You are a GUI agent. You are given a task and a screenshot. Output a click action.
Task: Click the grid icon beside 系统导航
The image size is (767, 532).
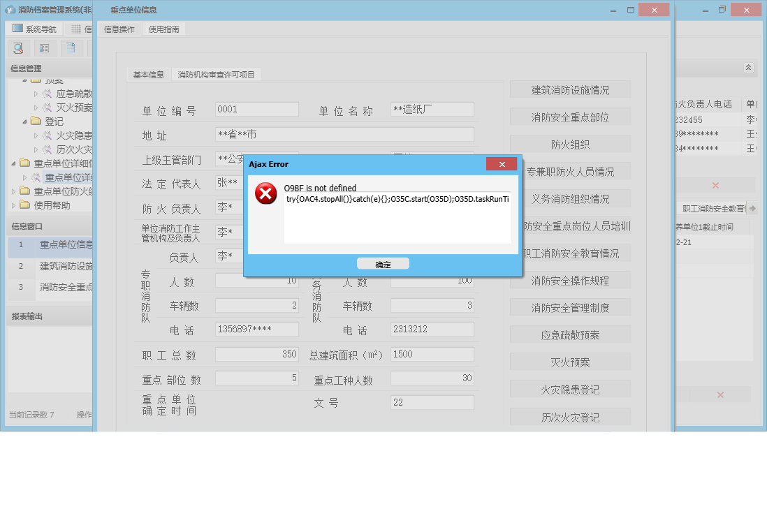click(75, 29)
